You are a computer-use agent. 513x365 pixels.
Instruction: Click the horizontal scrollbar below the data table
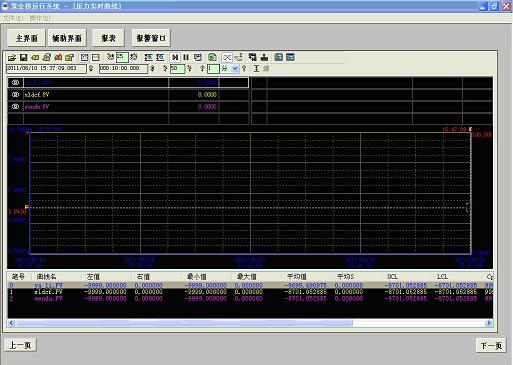pos(250,323)
